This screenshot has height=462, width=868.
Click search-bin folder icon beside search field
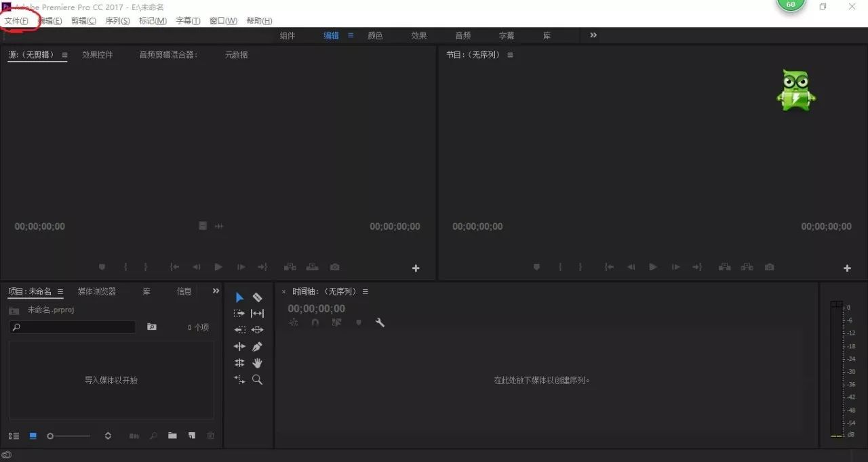[x=152, y=327]
